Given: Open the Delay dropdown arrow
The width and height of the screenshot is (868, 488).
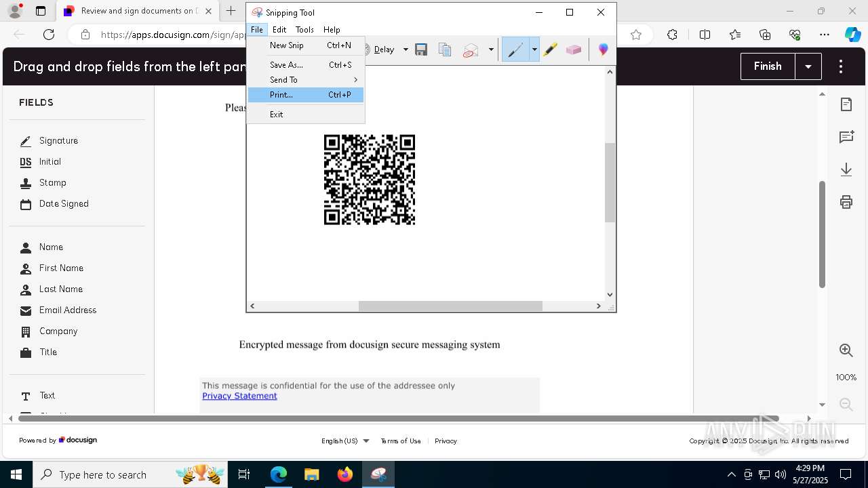Looking at the screenshot, I should [406, 49].
